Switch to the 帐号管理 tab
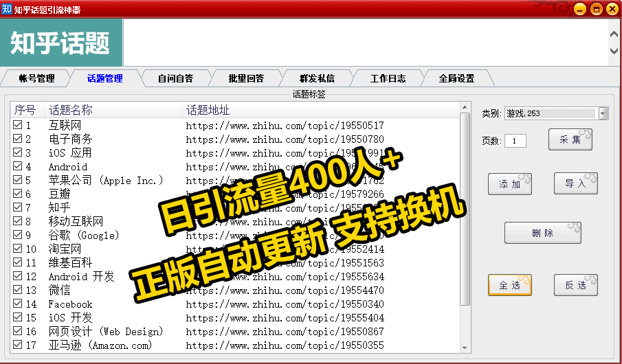This screenshot has height=364, width=622. pos(36,78)
